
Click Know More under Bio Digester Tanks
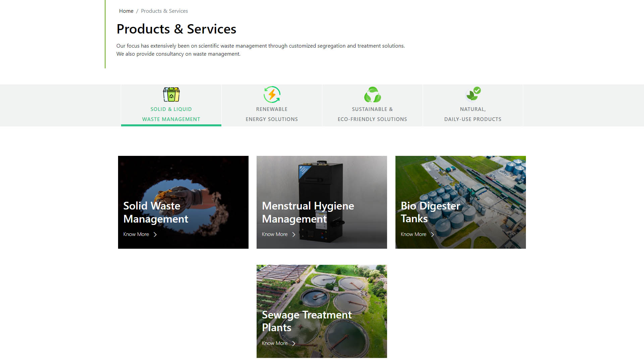tap(414, 234)
